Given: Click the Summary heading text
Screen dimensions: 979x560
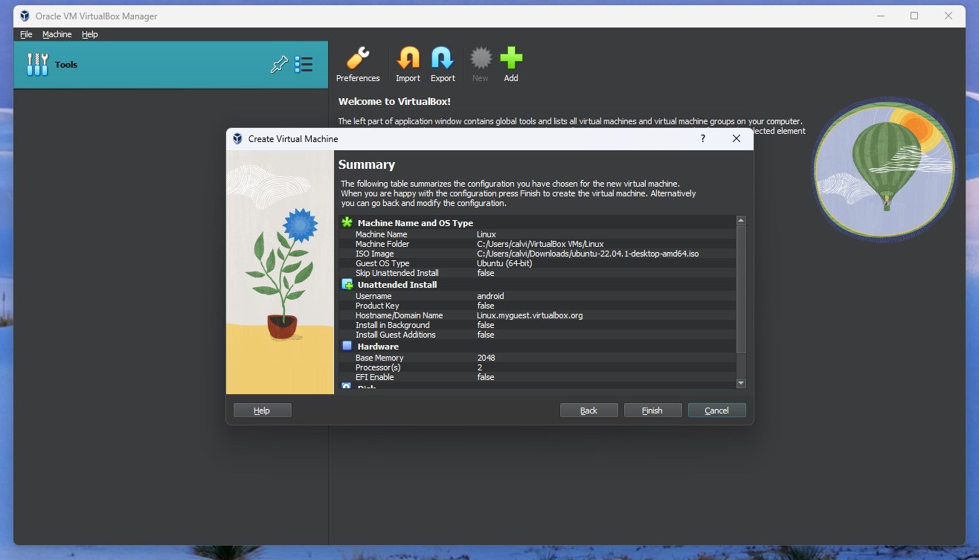Looking at the screenshot, I should (367, 165).
